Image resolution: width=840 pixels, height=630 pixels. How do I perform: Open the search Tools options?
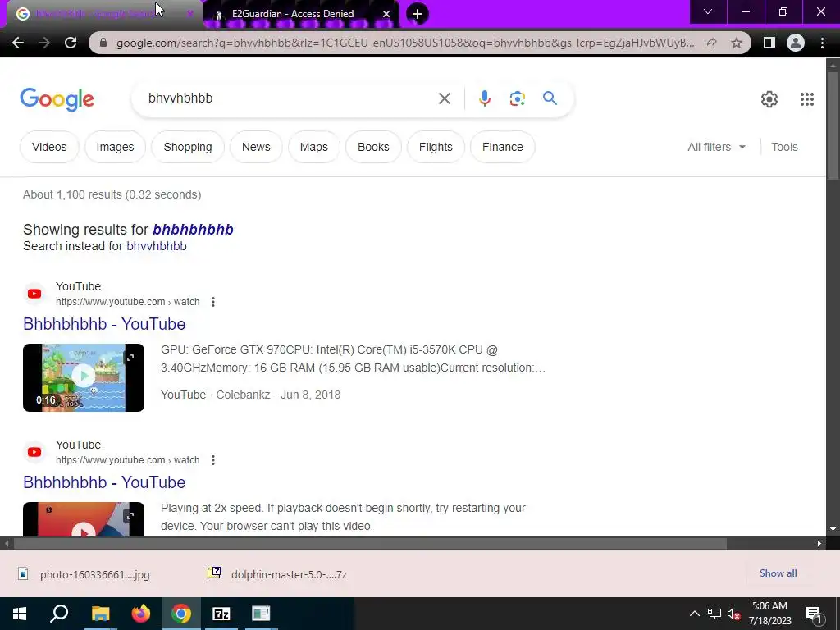coord(784,147)
